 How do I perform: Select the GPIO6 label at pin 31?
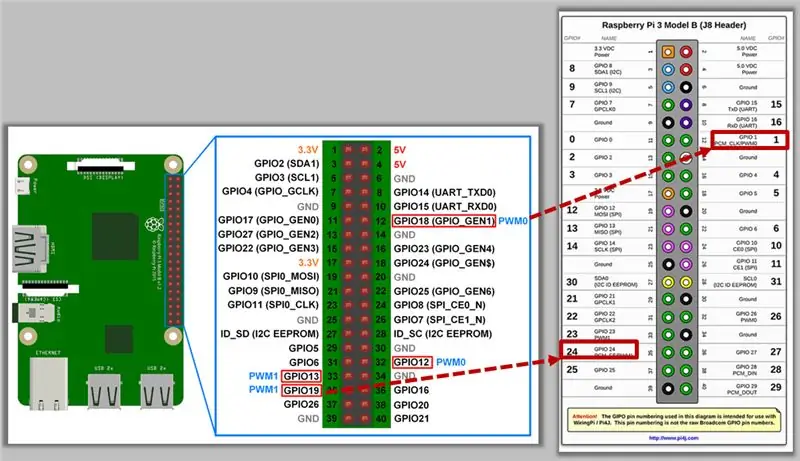tap(304, 363)
